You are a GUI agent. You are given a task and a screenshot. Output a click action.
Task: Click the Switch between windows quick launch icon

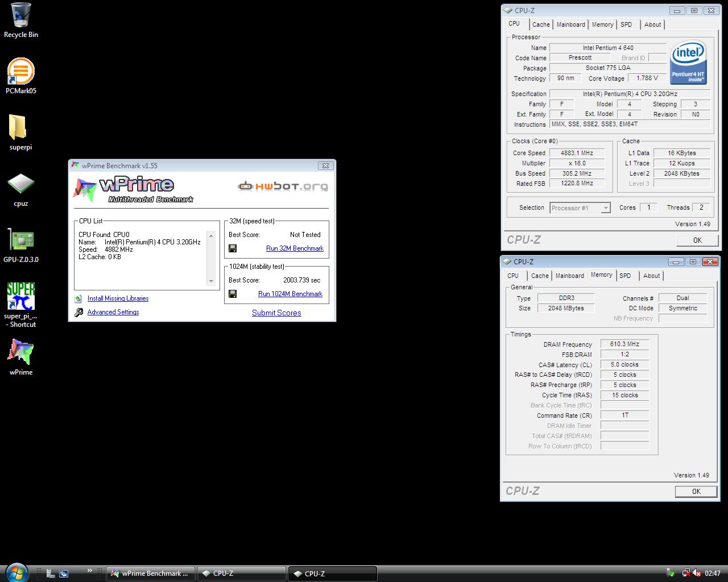64,573
